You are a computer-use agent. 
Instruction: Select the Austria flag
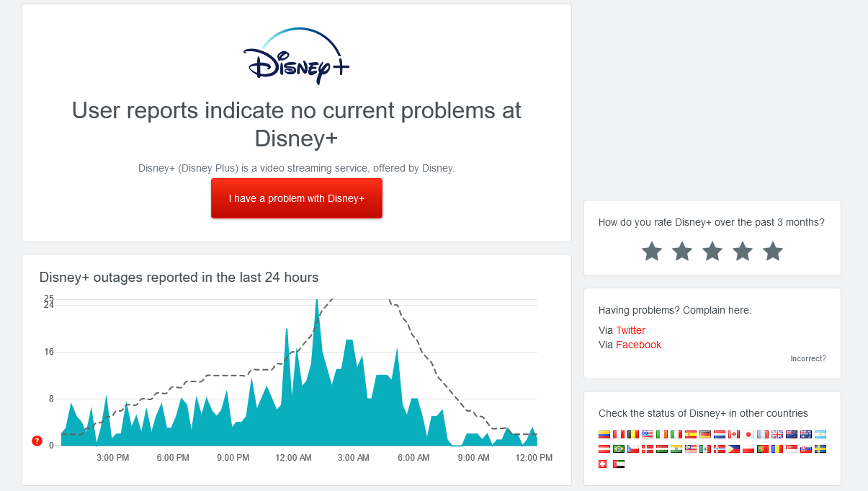pos(604,448)
